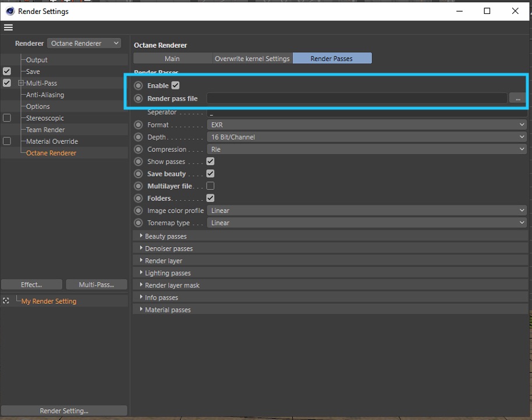
Task: Maximize the Render Settings window
Action: (487, 11)
